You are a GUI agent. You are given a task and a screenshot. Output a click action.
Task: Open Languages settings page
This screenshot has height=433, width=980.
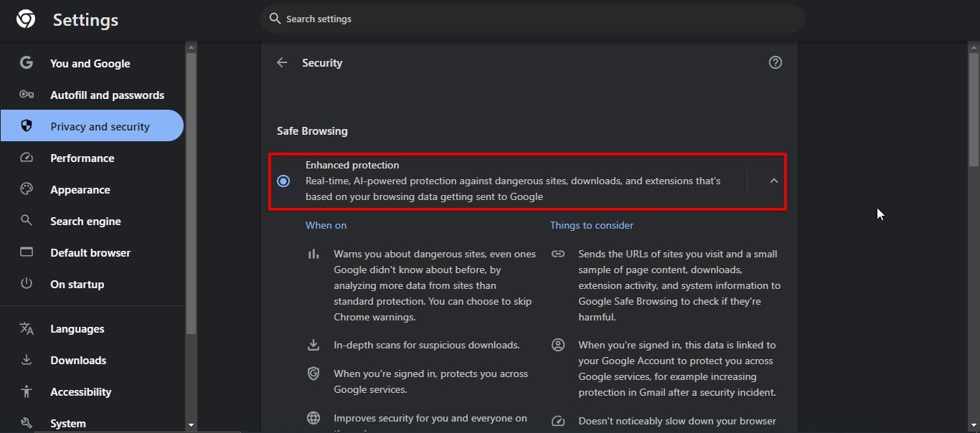77,328
